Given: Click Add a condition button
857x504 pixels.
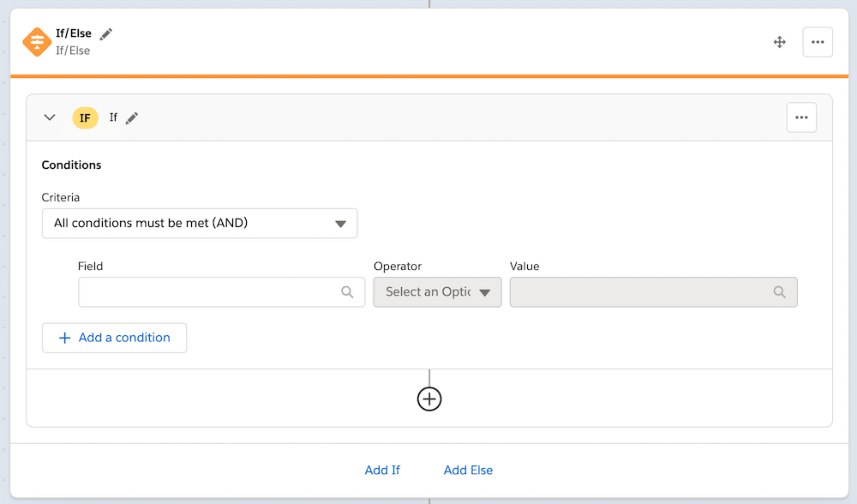Looking at the screenshot, I should pos(114,338).
